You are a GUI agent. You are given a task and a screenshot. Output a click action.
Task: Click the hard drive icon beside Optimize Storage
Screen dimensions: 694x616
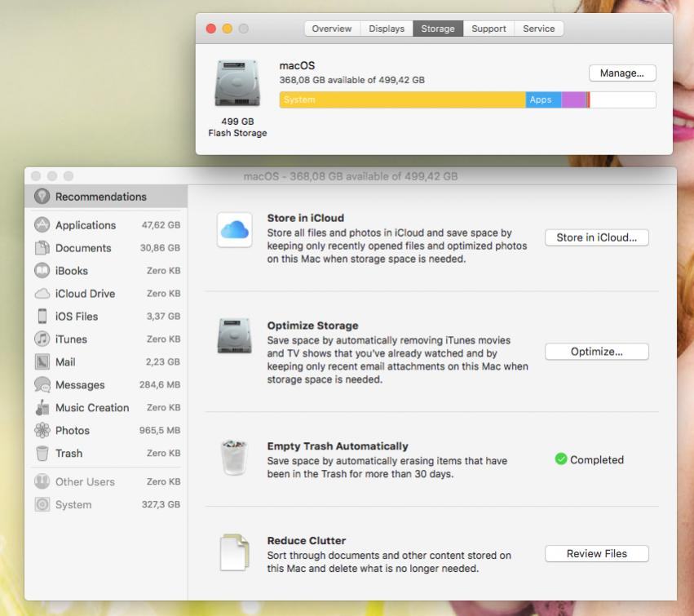235,336
